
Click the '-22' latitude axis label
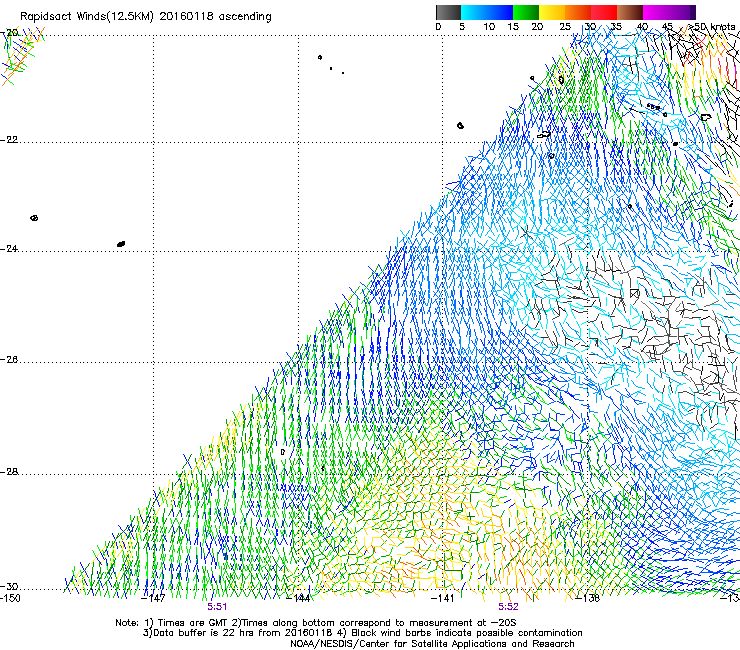[x=9, y=140]
